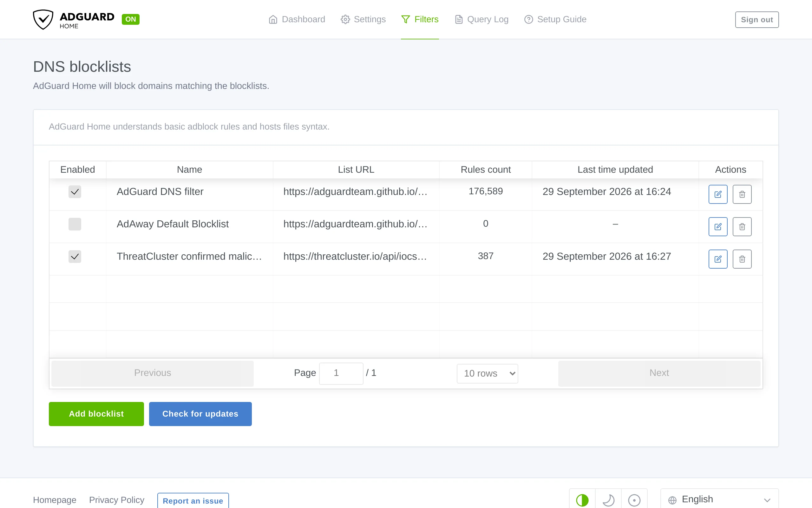
Task: Sort by the Enabled column header
Action: [77, 170]
